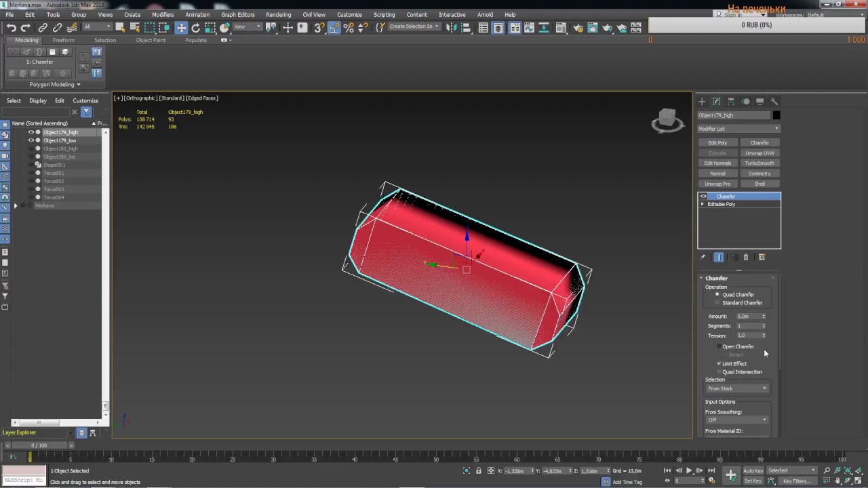Open the Scripting menu
The height and width of the screenshot is (488, 868).
click(x=384, y=15)
